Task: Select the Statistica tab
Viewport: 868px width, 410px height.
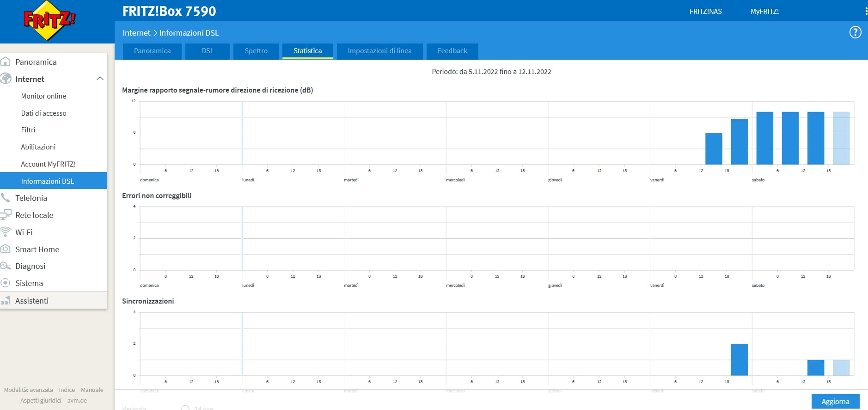Action: click(307, 51)
